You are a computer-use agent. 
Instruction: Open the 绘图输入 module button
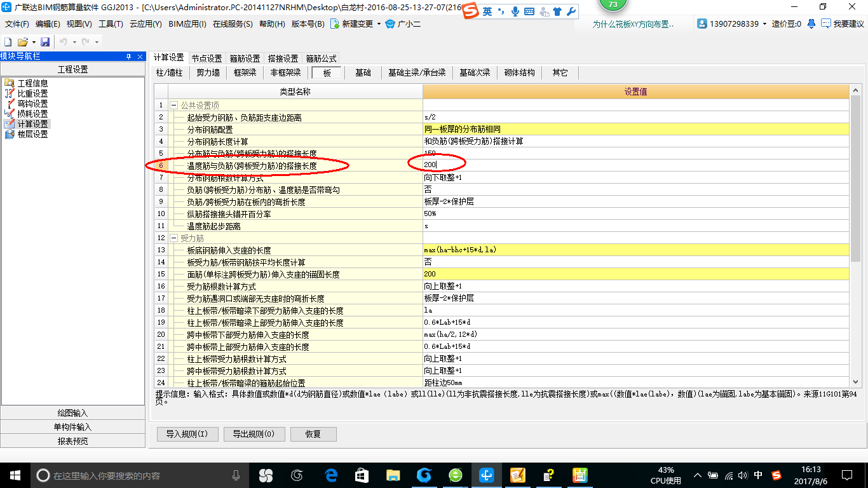(x=72, y=413)
